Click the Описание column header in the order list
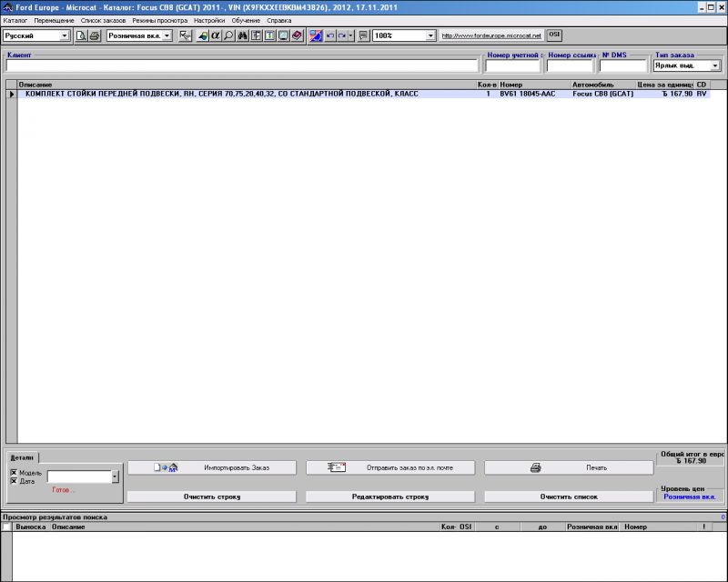728x582 pixels. click(x=247, y=85)
